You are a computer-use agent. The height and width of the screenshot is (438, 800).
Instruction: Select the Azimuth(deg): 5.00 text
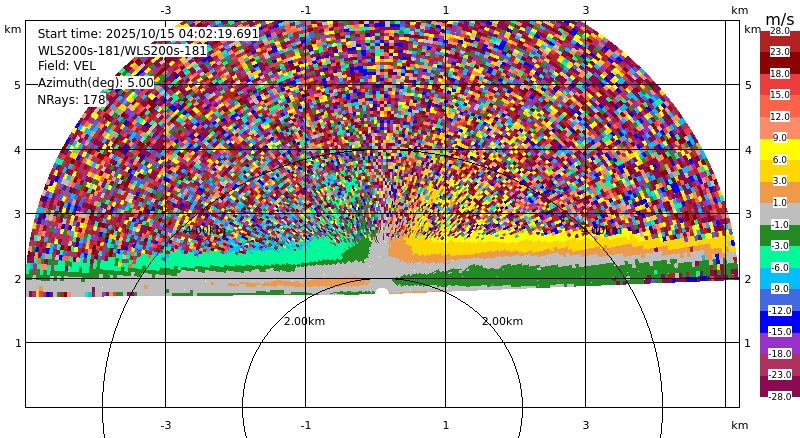pyautogui.click(x=95, y=83)
